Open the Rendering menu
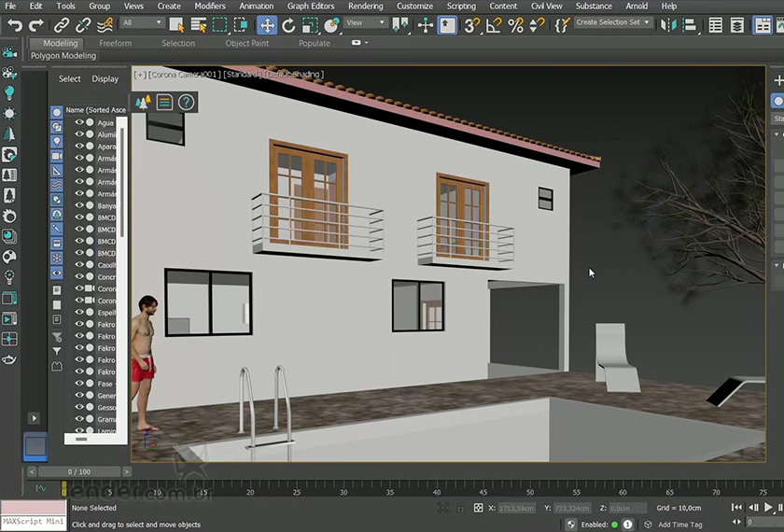This screenshot has height=532, width=784. click(365, 6)
